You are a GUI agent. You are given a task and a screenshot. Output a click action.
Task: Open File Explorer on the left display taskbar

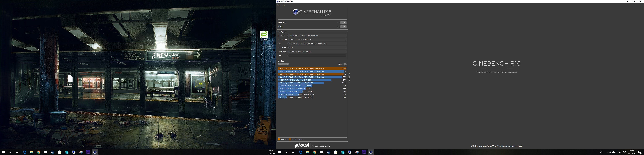click(32, 152)
